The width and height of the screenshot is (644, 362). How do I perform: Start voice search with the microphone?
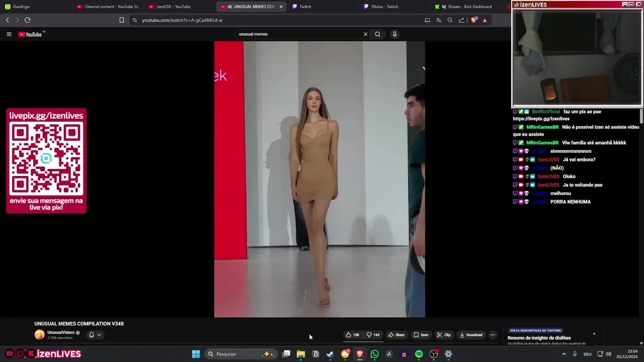tap(394, 34)
